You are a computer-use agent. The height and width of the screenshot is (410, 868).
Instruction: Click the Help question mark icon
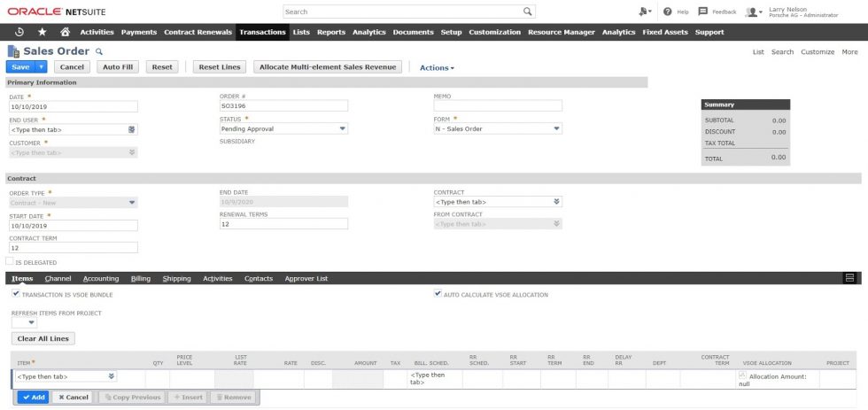tap(668, 12)
